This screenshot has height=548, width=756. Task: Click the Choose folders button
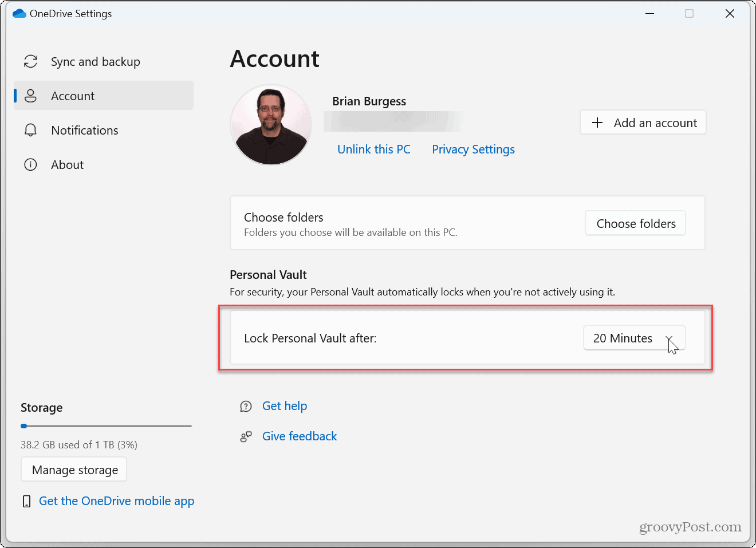click(636, 223)
